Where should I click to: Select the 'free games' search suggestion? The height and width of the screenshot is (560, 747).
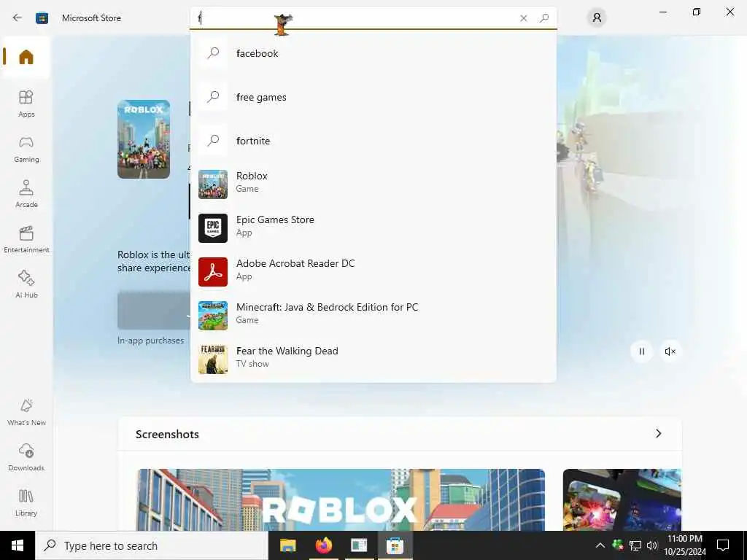pos(373,97)
